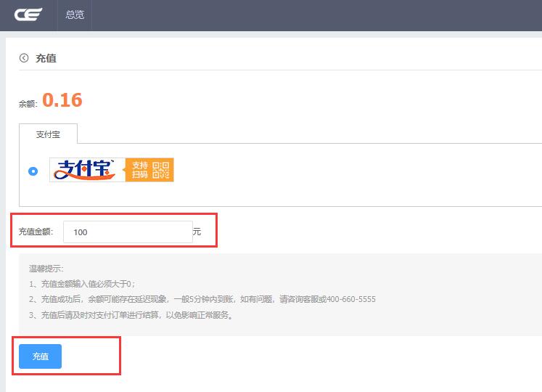Image resolution: width=542 pixels, height=392 pixels.
Task: Click the 元 unit label after input
Action: [197, 232]
